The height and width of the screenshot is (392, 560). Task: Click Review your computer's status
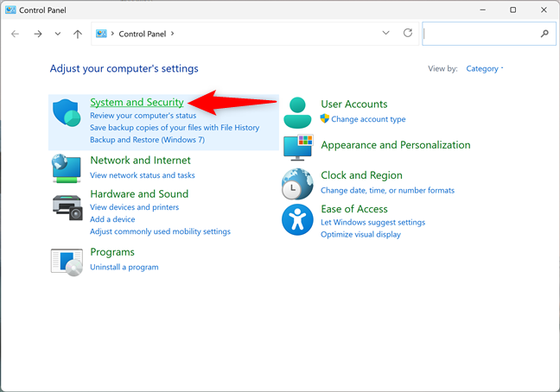pos(143,116)
